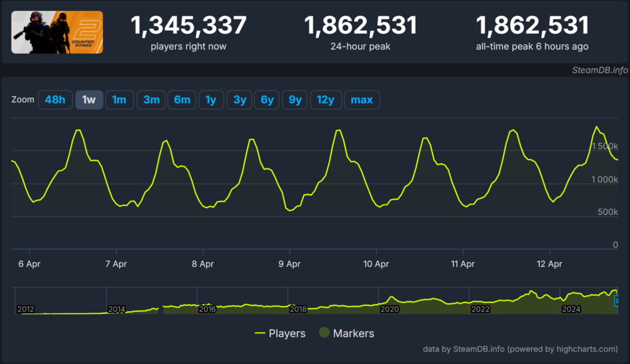The image size is (630, 364).
Task: Show max history range
Action: tap(362, 100)
